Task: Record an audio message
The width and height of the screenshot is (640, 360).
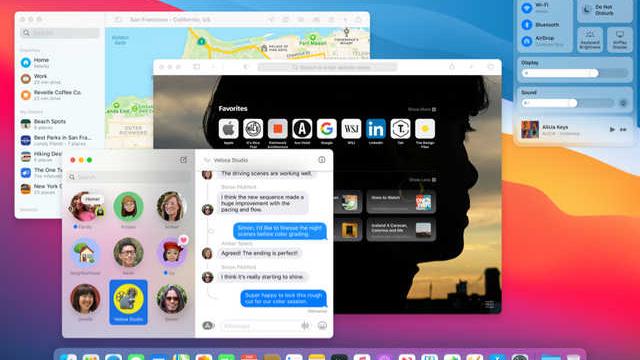Action: (x=305, y=325)
